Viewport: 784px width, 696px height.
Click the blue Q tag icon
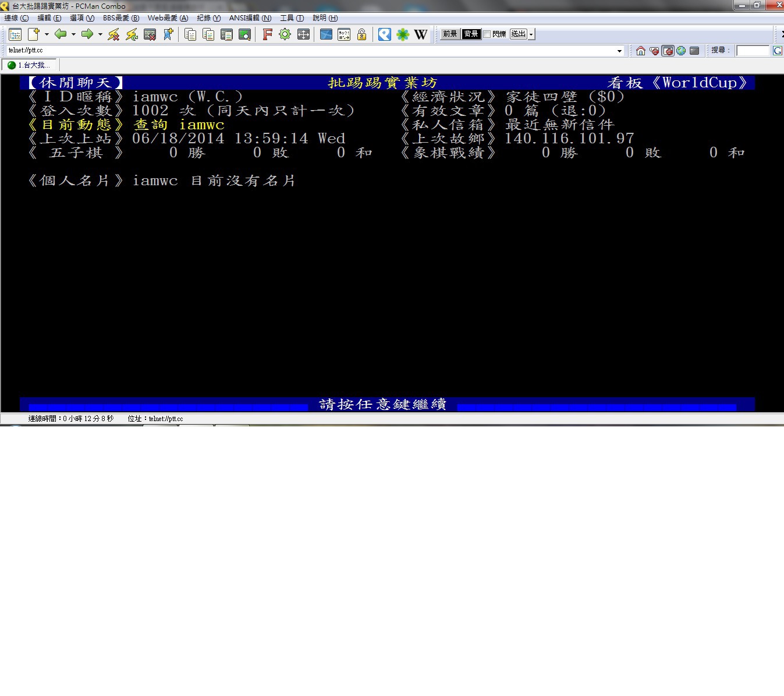click(384, 34)
